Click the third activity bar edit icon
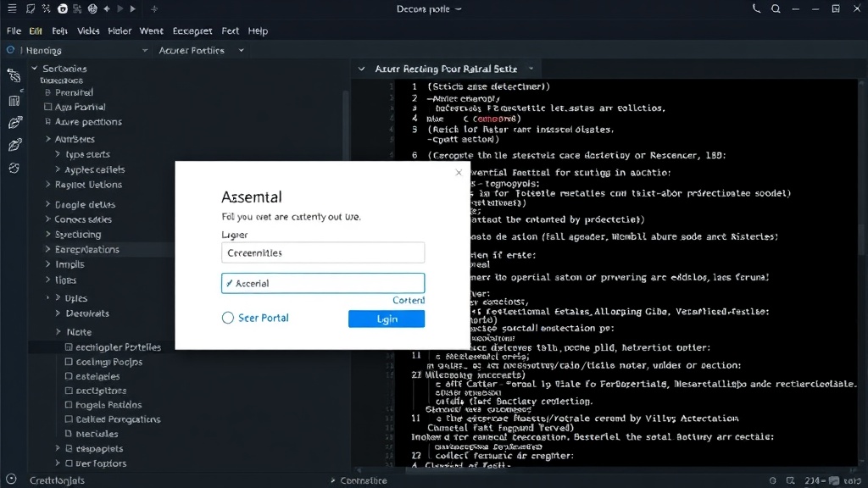The width and height of the screenshot is (868, 488). (x=14, y=122)
